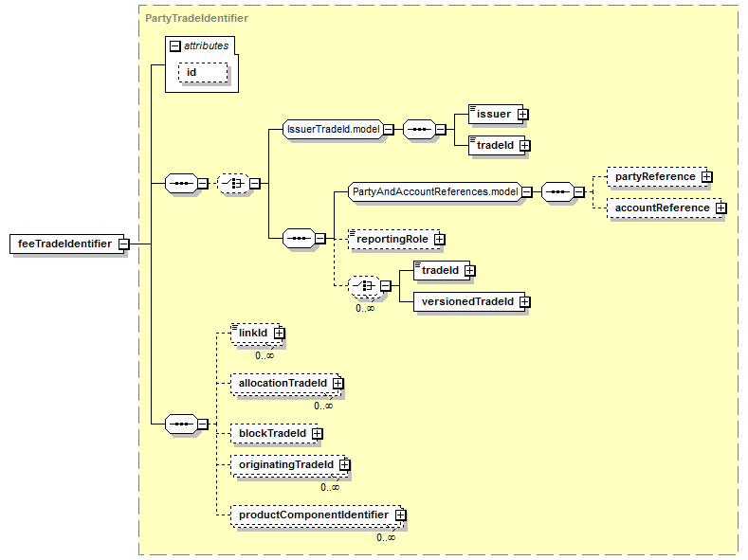Expand the versionedTradeId element
The width and height of the screenshot is (748, 560).
point(525,302)
